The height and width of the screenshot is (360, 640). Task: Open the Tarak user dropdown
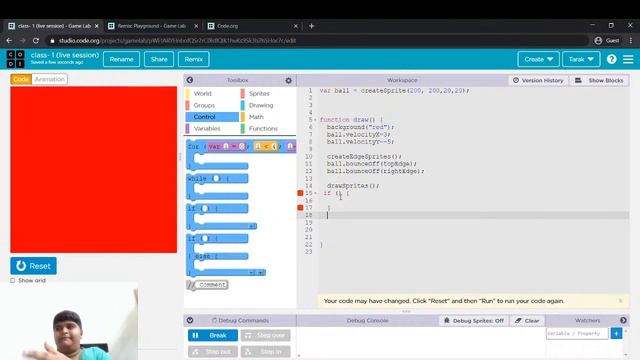[x=581, y=59]
